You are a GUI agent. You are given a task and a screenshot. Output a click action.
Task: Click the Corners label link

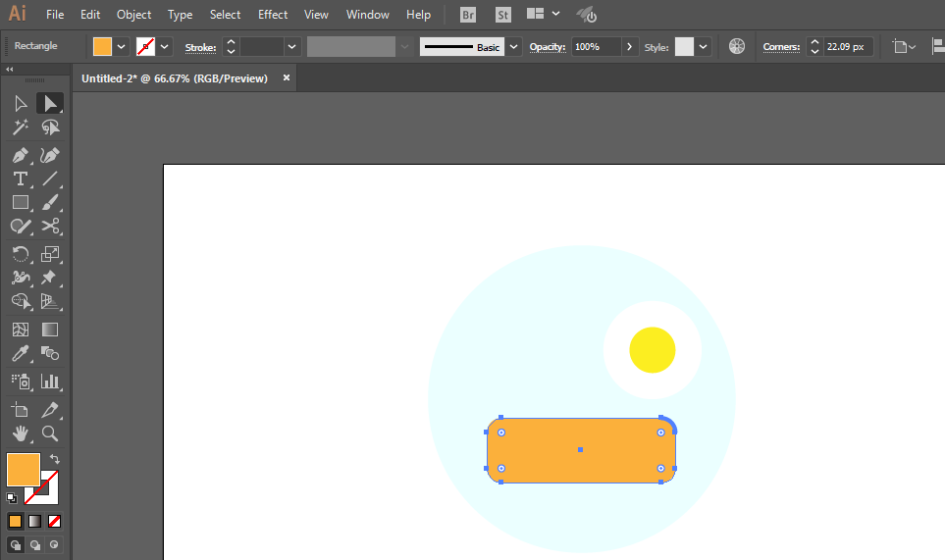coord(781,46)
